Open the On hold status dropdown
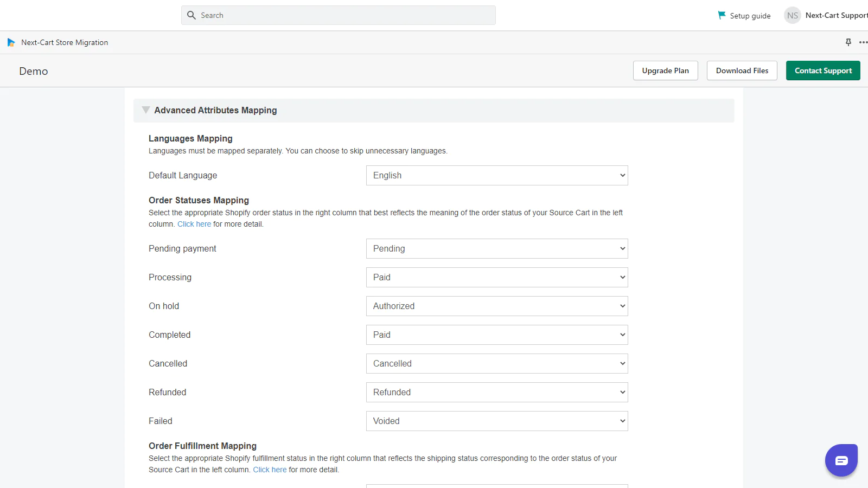868x488 pixels. point(496,306)
